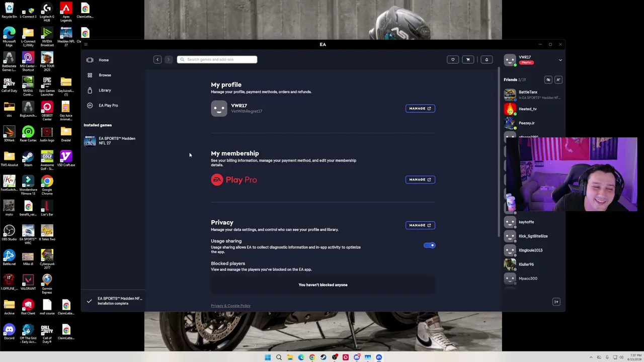Screen dimensions: 644x362
Task: Open the VALORANT desktop icon
Action: click(28, 282)
